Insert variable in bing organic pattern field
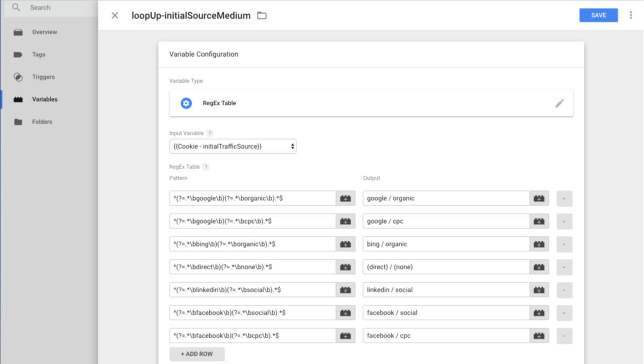644x364 pixels. pyautogui.click(x=346, y=244)
